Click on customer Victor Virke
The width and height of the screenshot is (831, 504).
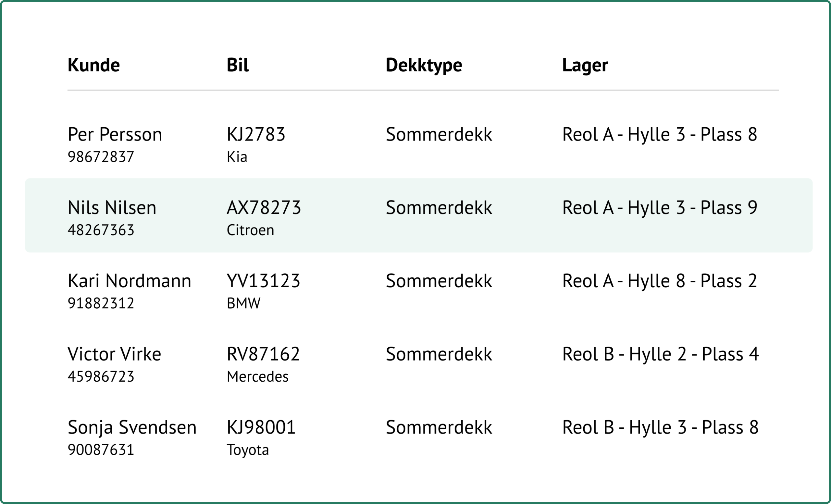114,354
